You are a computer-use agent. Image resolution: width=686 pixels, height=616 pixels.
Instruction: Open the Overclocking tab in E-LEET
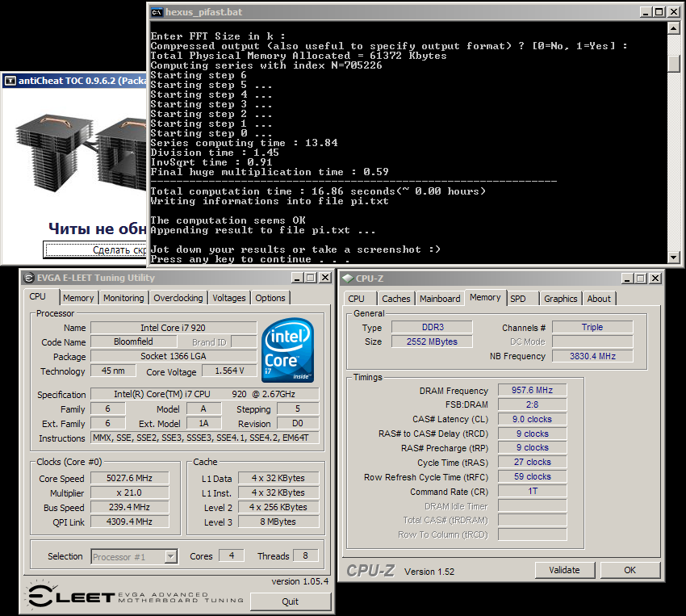click(x=178, y=298)
